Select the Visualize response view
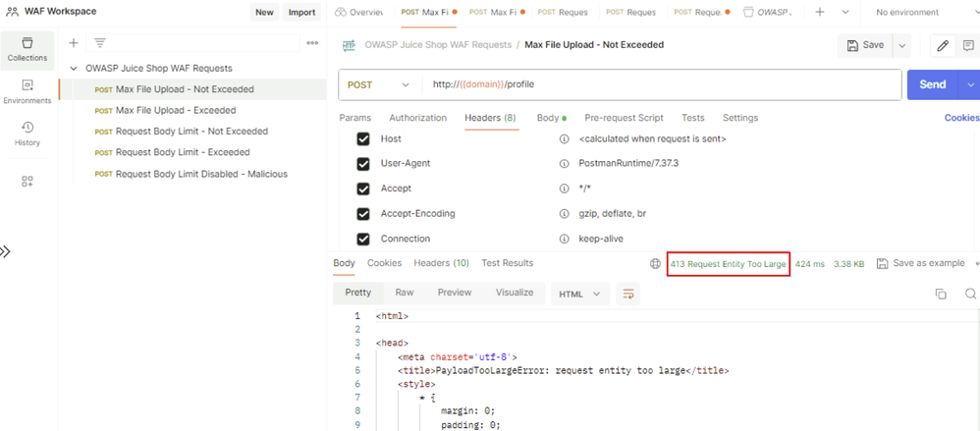 click(x=515, y=293)
